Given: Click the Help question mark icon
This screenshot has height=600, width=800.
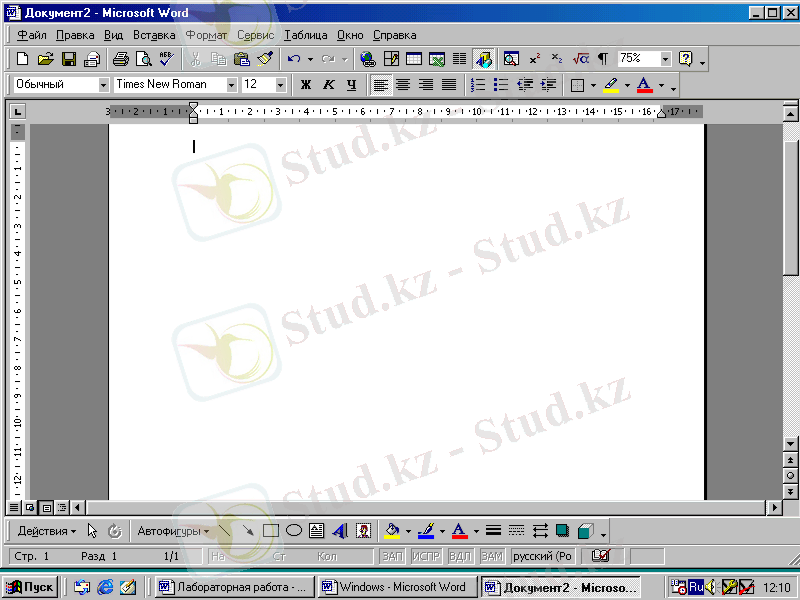Looking at the screenshot, I should [x=686, y=59].
